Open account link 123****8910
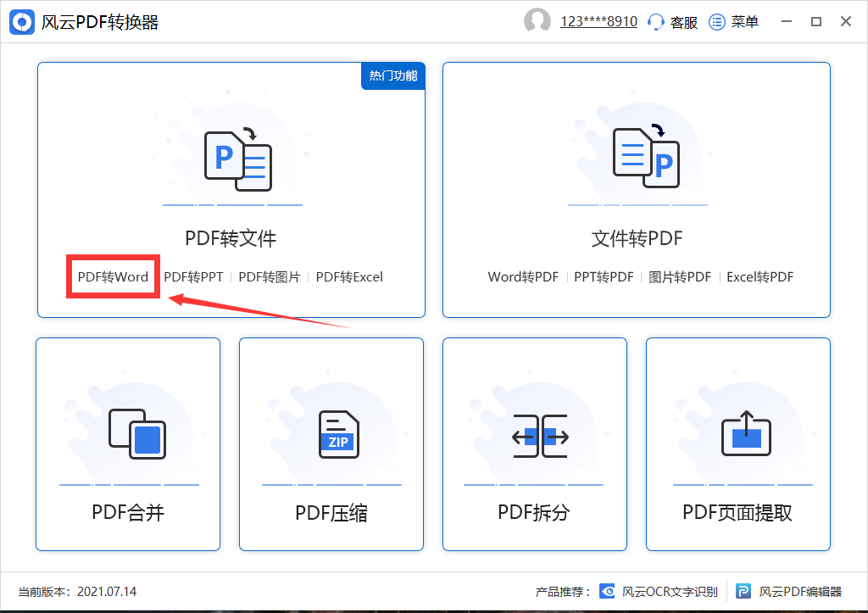The width and height of the screenshot is (868, 613). pyautogui.click(x=598, y=21)
